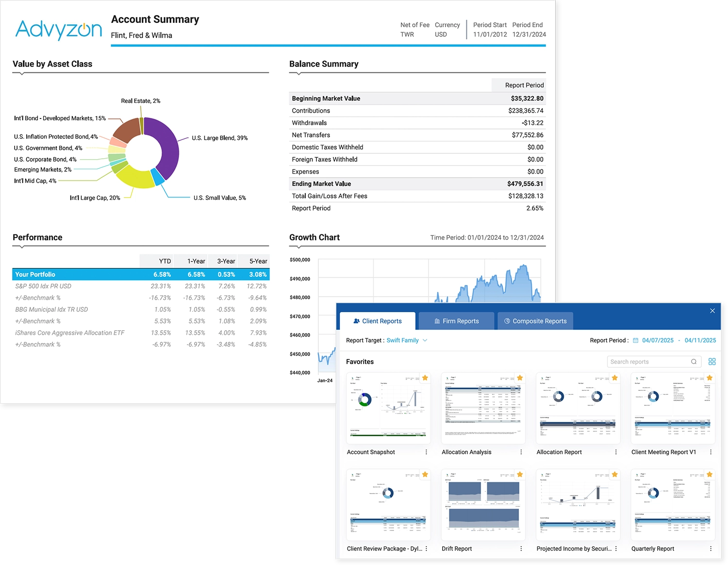This screenshot has height=569, width=728.
Task: Unfavorite Allocation Analysis via its star
Action: [520, 378]
